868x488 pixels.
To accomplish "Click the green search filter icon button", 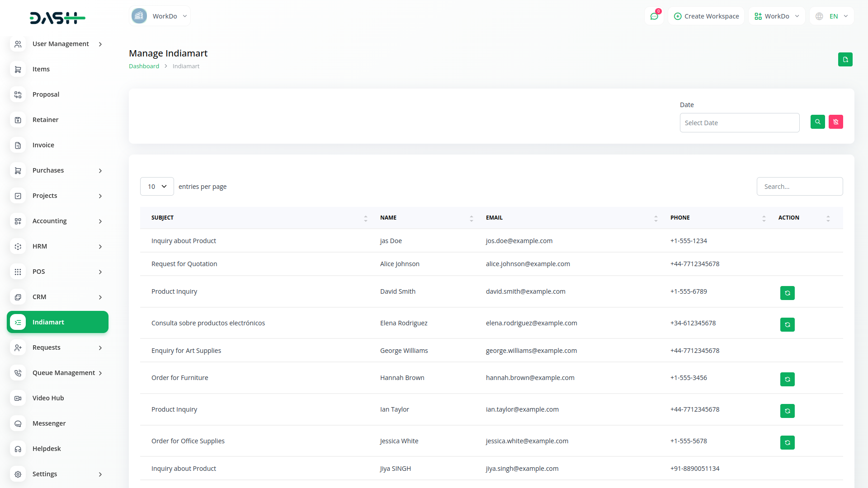I will [817, 122].
